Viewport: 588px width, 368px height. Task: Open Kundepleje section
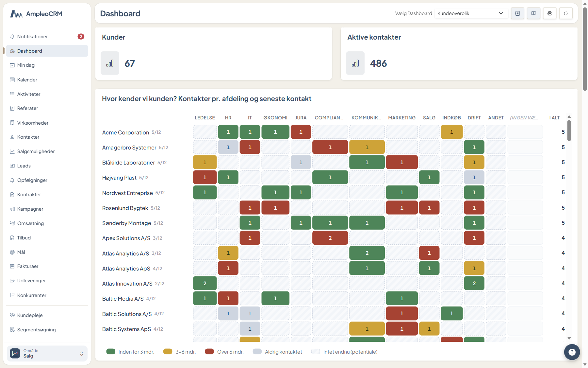[x=47, y=315]
